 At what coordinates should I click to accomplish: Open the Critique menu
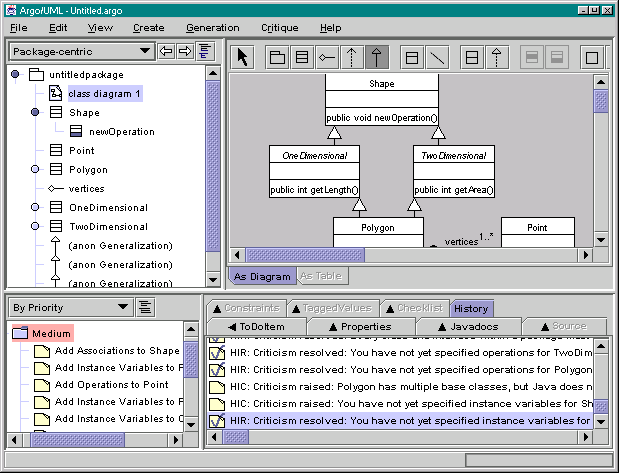(x=280, y=28)
